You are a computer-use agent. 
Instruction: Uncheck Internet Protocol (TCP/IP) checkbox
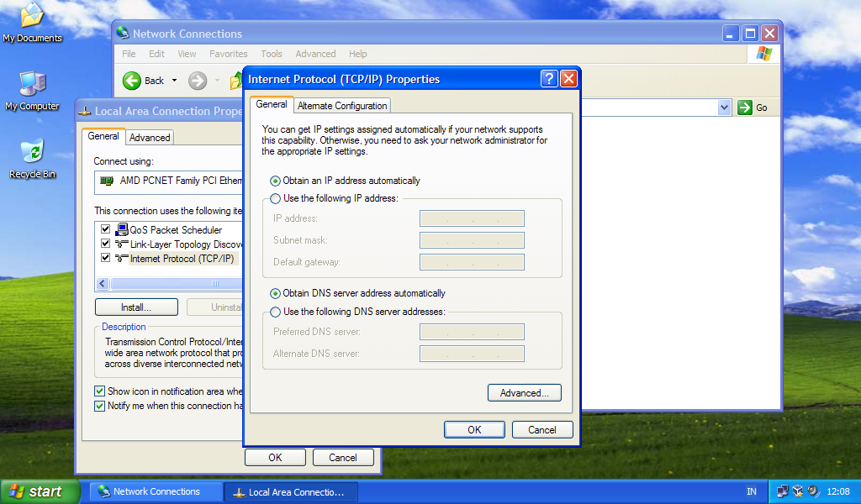point(105,257)
